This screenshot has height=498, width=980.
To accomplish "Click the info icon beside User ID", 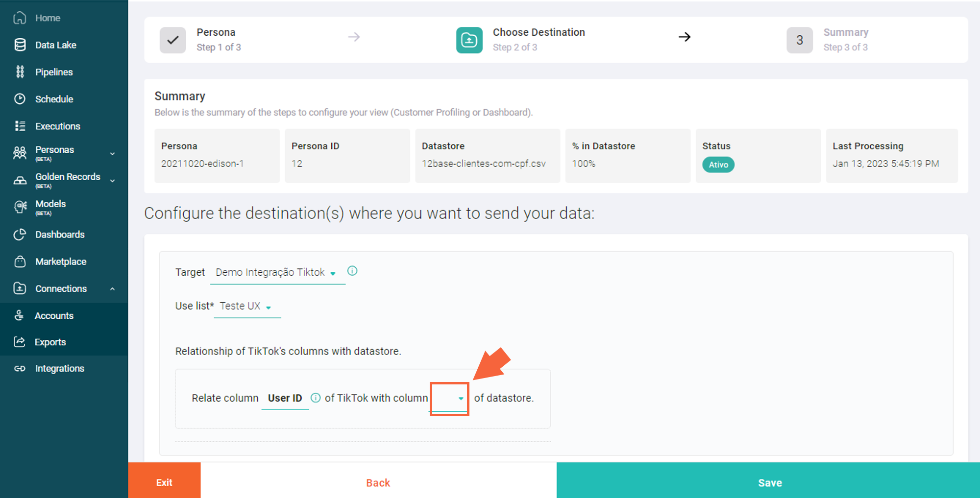I will click(316, 398).
